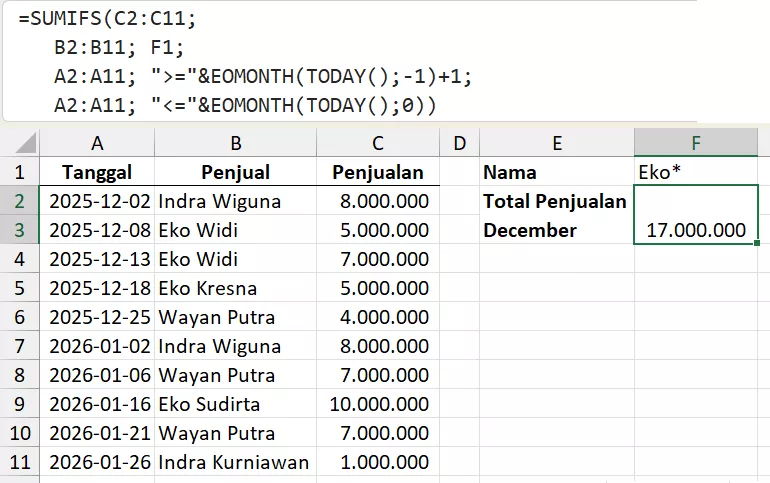Select row 5 header
This screenshot has height=483, width=770.
click(x=20, y=288)
